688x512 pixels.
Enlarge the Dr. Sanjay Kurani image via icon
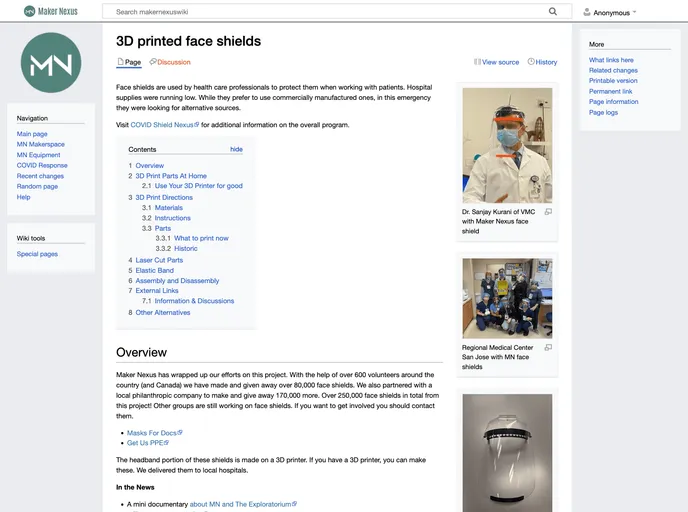[548, 212]
